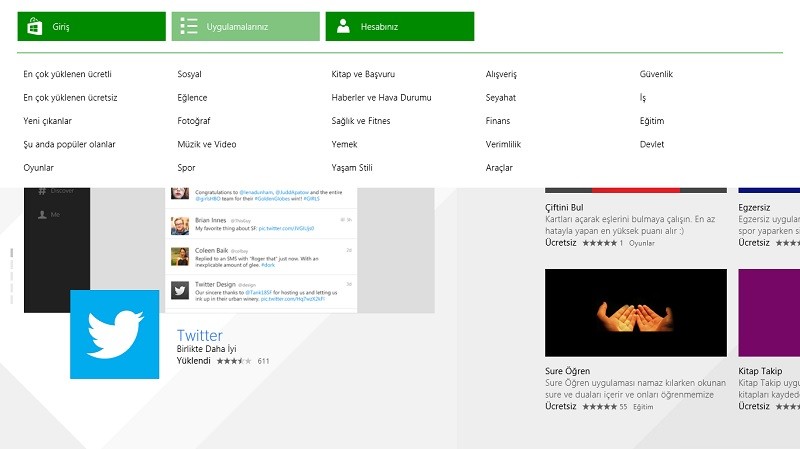Screen dimensions: 800x449
Task: Click Brian Innes avatar in tweet list
Action: click(x=180, y=226)
